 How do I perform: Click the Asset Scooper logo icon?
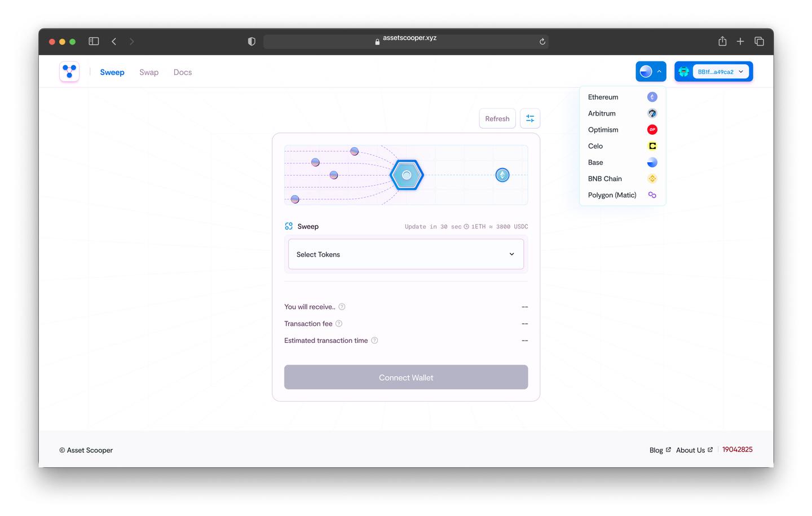coord(69,72)
